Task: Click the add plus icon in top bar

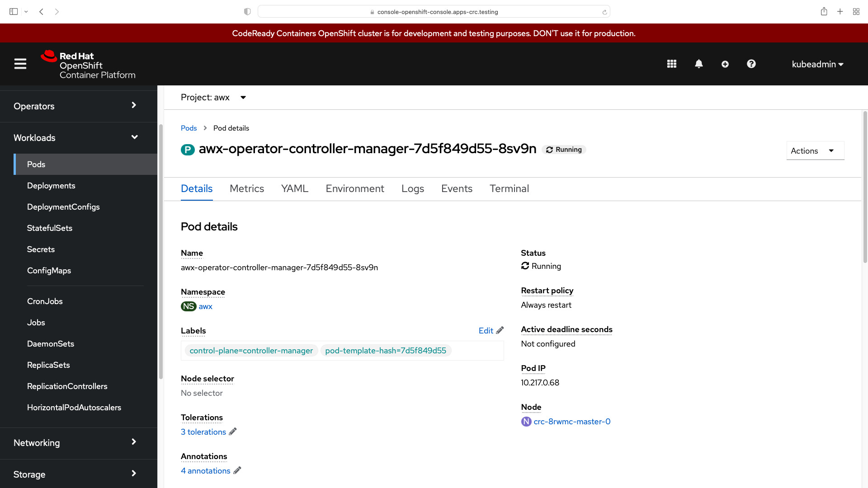Action: [726, 64]
